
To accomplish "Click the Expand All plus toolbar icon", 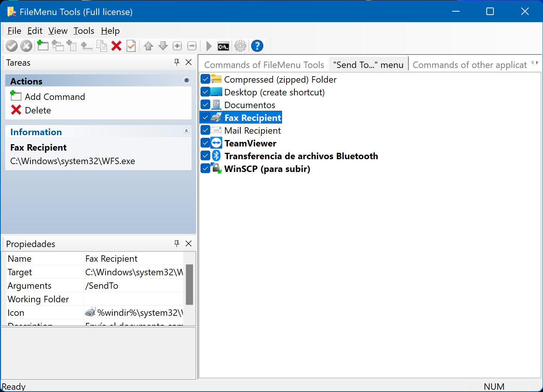I will pyautogui.click(x=177, y=46).
